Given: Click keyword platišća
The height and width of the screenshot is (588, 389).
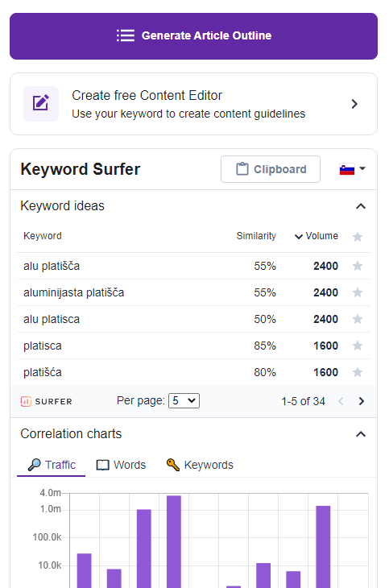Looking at the screenshot, I should pos(43,372).
